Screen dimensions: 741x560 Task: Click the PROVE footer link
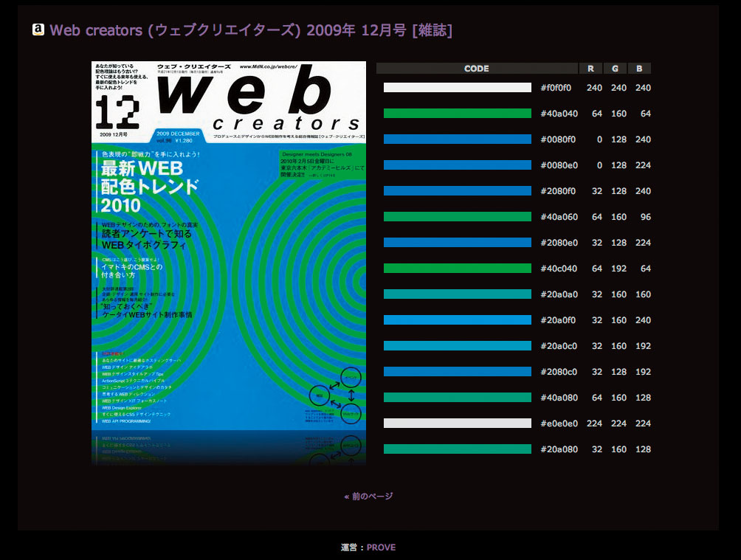pyautogui.click(x=381, y=547)
